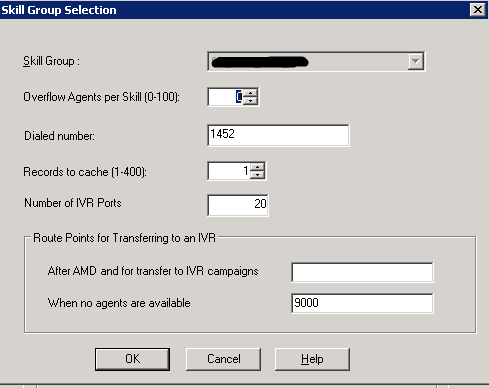Click the Overflow Agents per Skill label
The height and width of the screenshot is (388, 489).
coord(101,97)
